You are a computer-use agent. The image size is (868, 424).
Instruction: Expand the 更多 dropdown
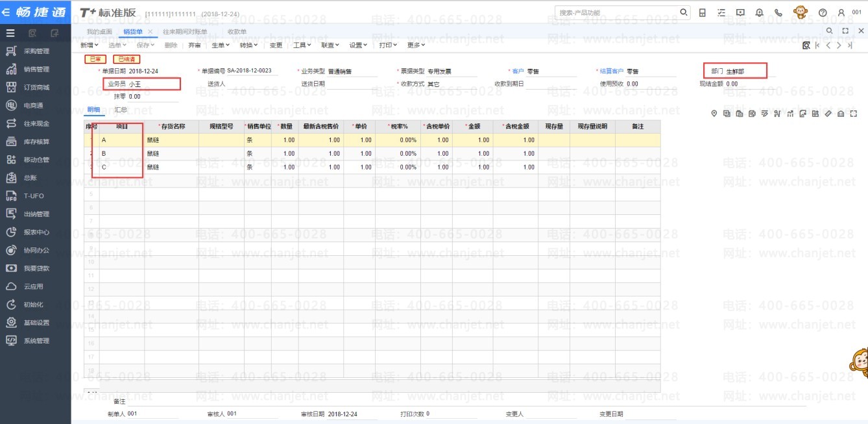click(x=416, y=45)
